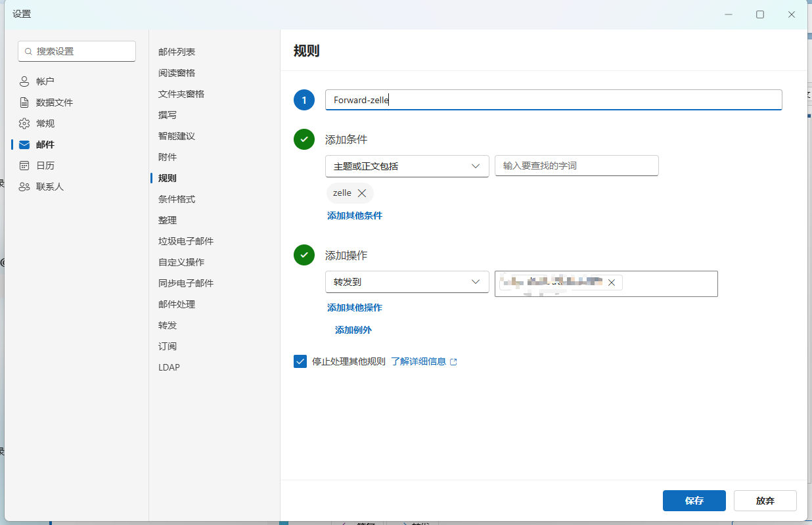Image resolution: width=812 pixels, height=525 pixels.
Task: Click the envelope icon beside 邮件
Action: click(24, 145)
